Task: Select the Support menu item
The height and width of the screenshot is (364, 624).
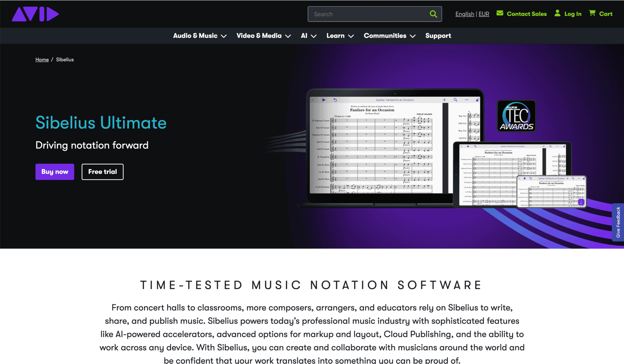Action: 438,36
